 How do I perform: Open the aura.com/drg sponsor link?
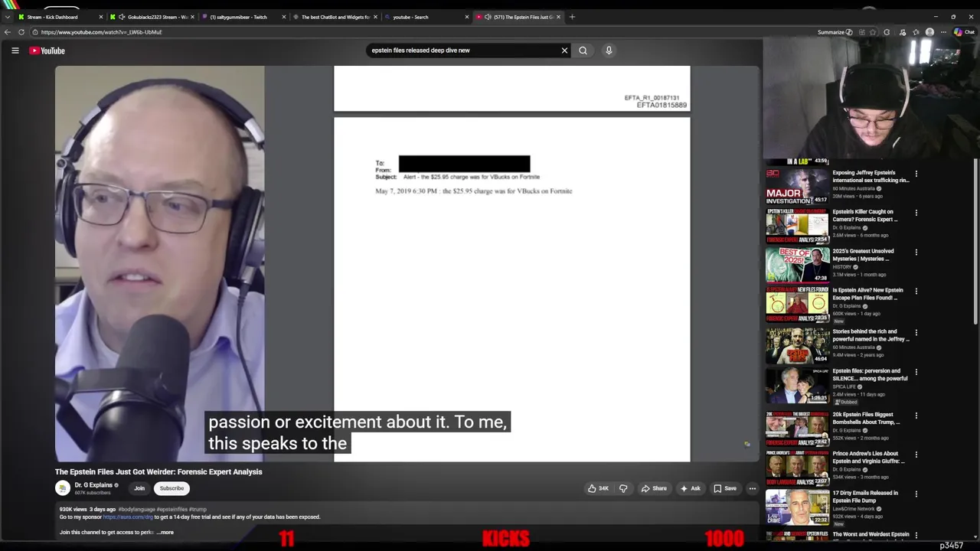(x=128, y=517)
